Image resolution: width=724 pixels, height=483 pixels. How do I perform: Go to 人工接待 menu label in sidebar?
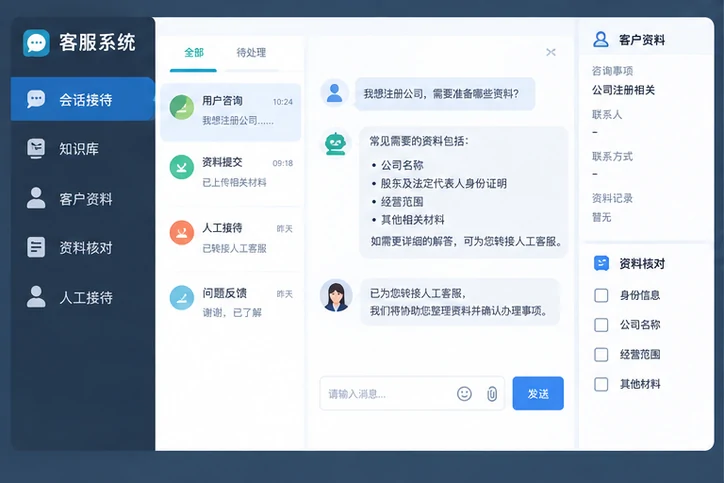[86, 298]
